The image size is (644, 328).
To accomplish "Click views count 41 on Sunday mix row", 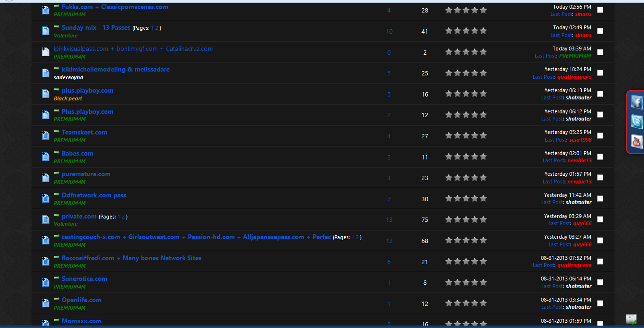I will point(425,32).
